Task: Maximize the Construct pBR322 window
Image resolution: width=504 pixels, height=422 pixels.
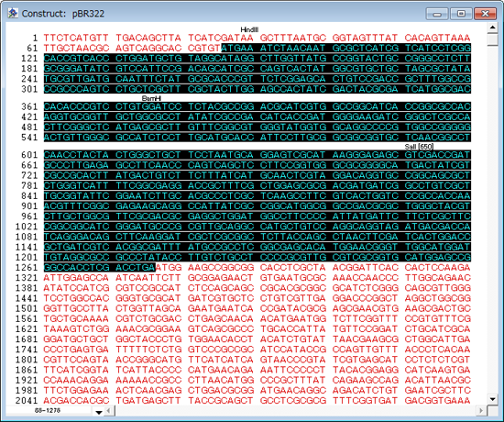Action: (x=461, y=14)
